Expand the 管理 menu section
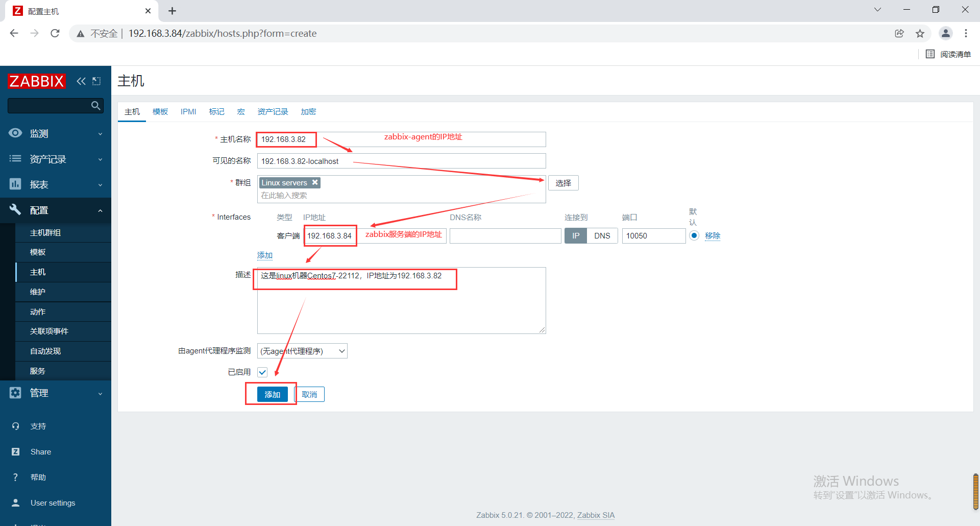Screen dimensions: 980x526 pos(56,393)
